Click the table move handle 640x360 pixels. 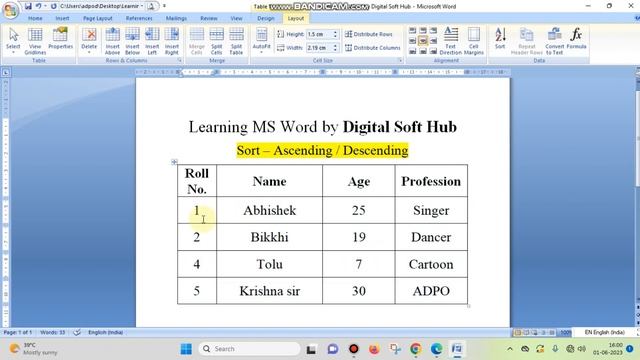[x=174, y=162]
